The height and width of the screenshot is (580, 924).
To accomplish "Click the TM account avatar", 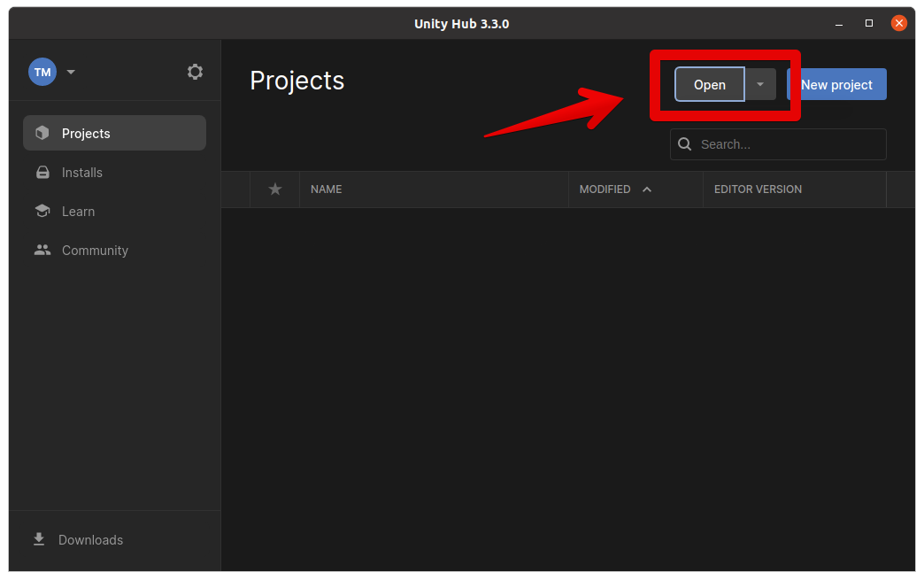I will (x=42, y=72).
